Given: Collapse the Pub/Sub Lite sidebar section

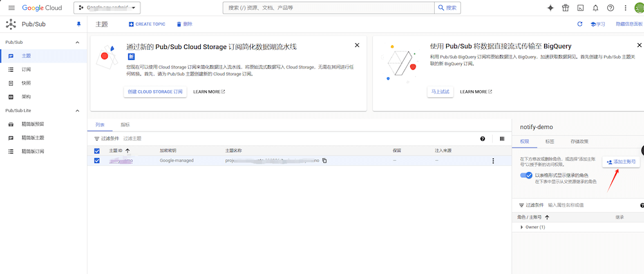Looking at the screenshot, I should (78, 110).
